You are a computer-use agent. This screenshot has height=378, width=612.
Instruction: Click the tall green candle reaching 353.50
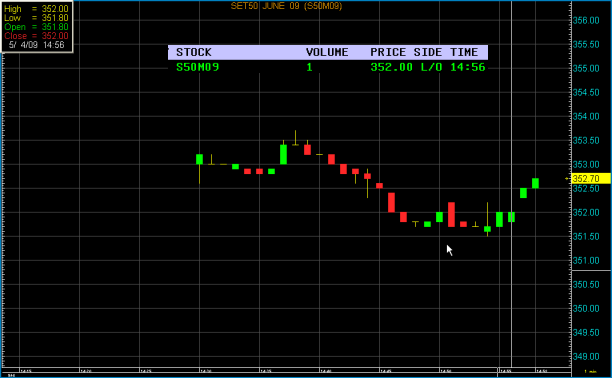coord(283,154)
